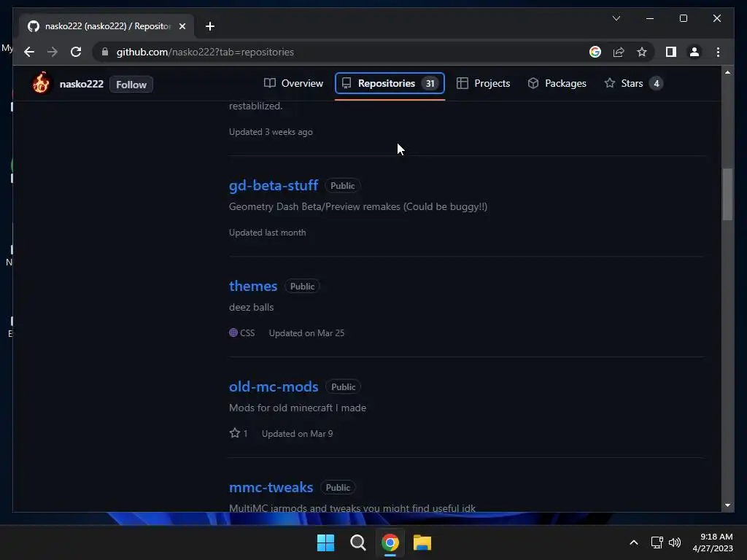Click the 'Updated on Mar 9' text
The width and height of the screenshot is (747, 560).
point(298,434)
